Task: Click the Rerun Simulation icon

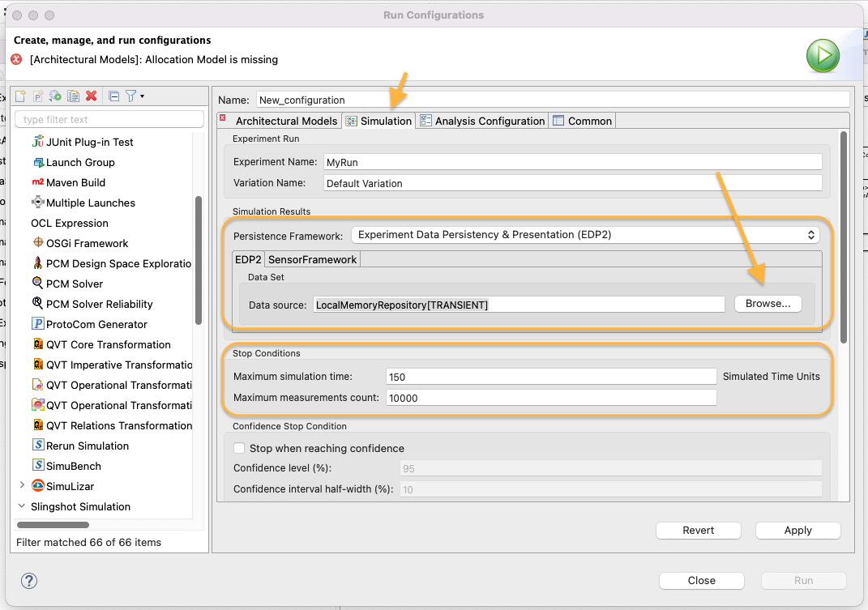Action: pyautogui.click(x=38, y=445)
